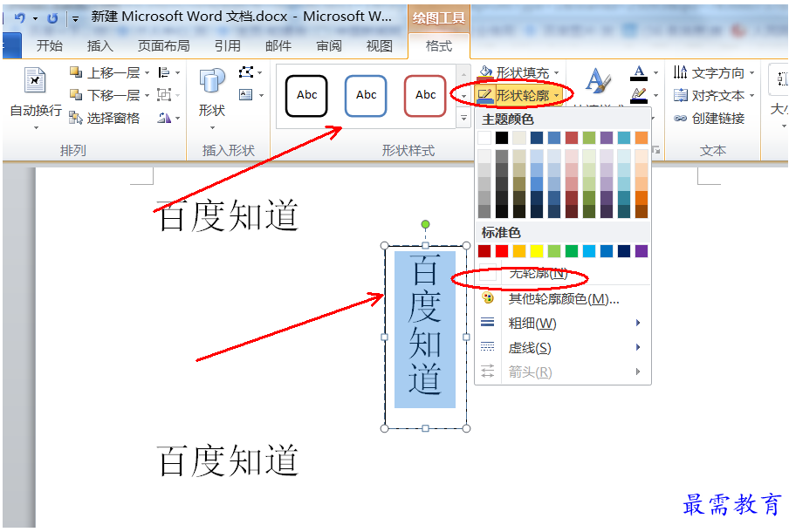Switch to the 开始 tab
The width and height of the screenshot is (789, 532).
(49, 46)
